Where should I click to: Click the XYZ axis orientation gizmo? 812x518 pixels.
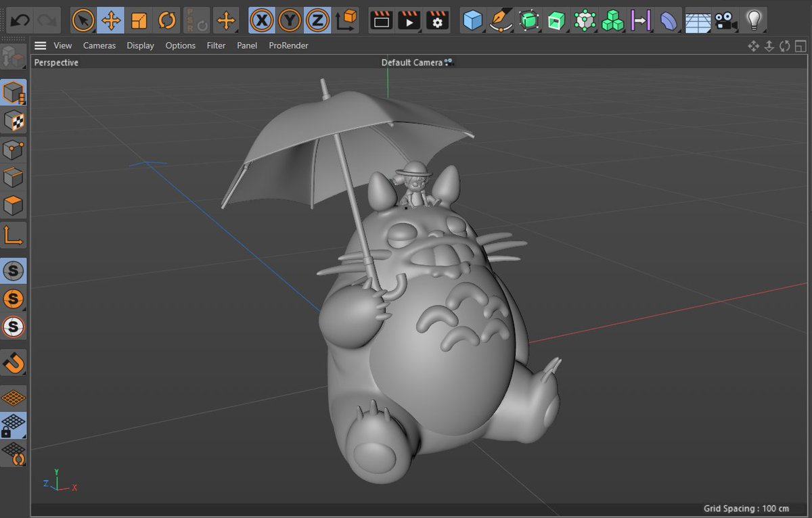60,481
